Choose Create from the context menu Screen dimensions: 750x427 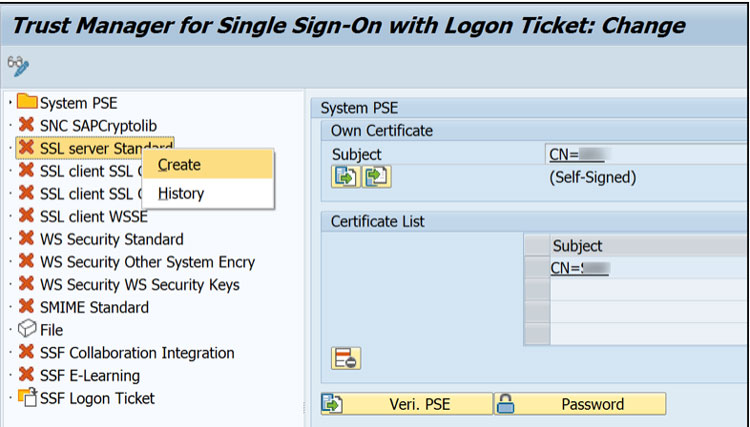tap(180, 165)
